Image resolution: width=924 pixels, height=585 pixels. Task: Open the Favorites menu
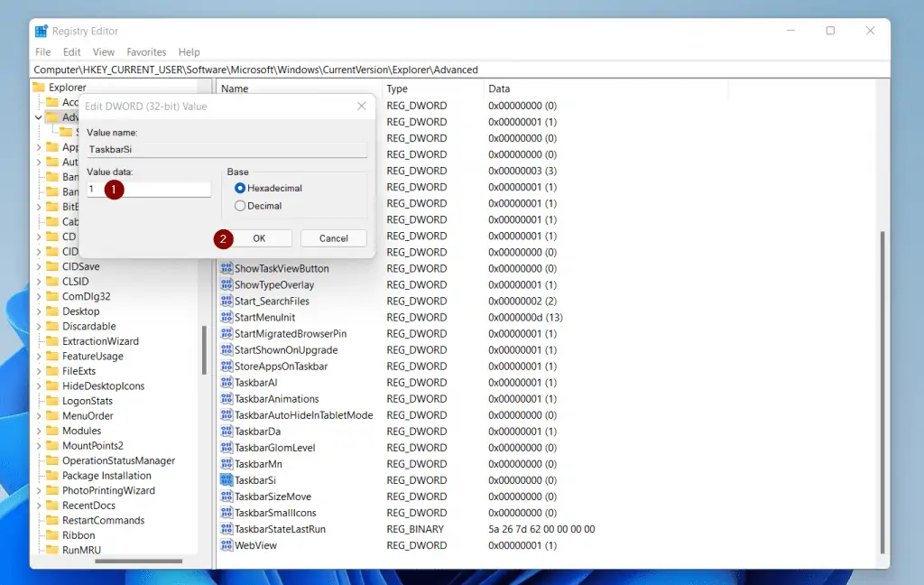[x=145, y=51]
